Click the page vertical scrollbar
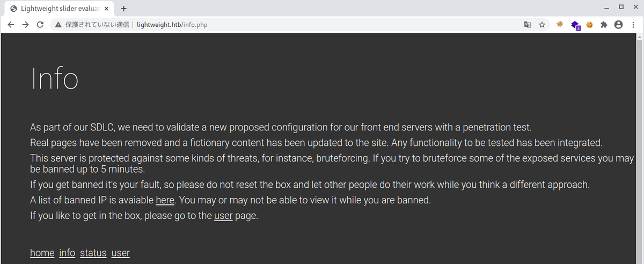Viewport: 644px width, 264px height. (639, 149)
